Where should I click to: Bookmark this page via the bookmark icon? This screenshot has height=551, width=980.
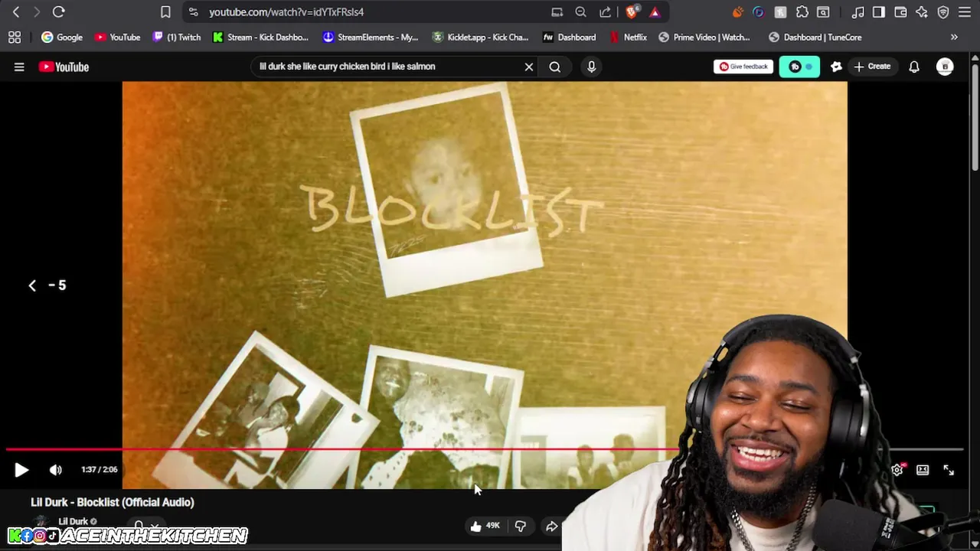[x=165, y=12]
